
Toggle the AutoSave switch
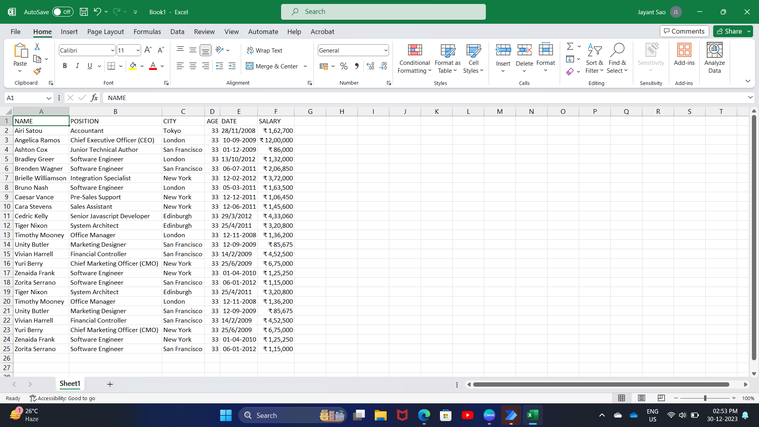pyautogui.click(x=62, y=12)
